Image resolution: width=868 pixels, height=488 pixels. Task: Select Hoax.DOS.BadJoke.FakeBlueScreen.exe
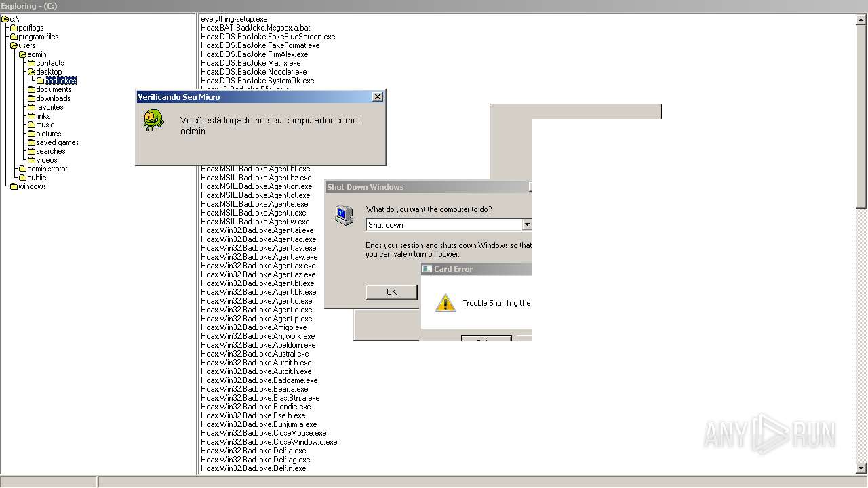coord(268,37)
